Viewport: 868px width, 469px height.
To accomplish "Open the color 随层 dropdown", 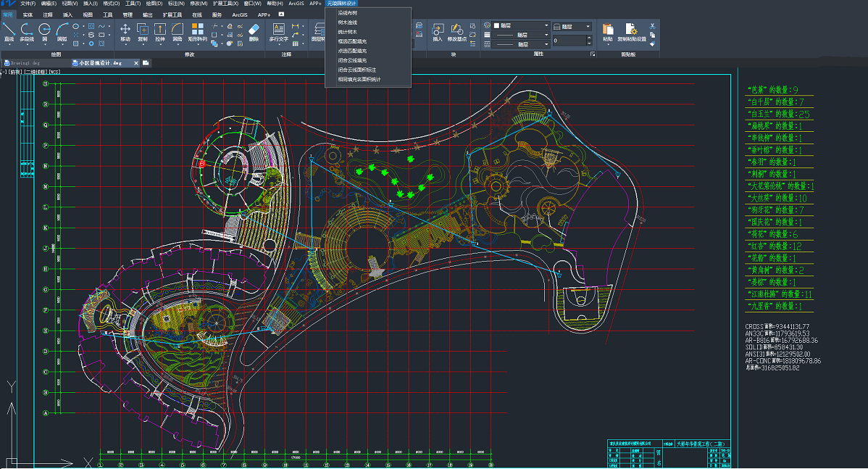I will (522, 25).
